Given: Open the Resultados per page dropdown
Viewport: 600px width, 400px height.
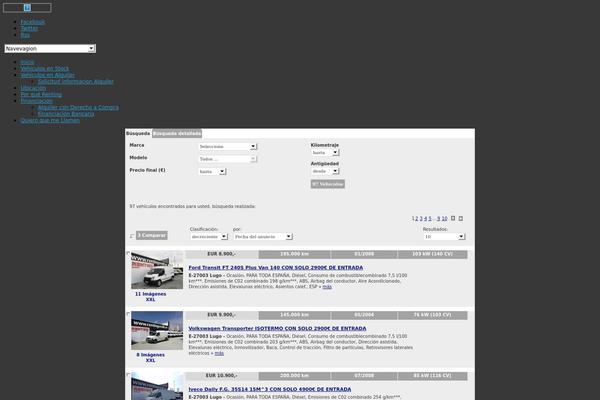Looking at the screenshot, I should click(444, 237).
